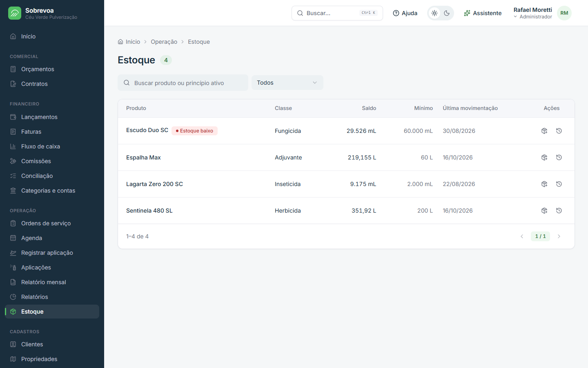The height and width of the screenshot is (368, 588).
Task: Switch to dark theme moon icon
Action: (447, 13)
